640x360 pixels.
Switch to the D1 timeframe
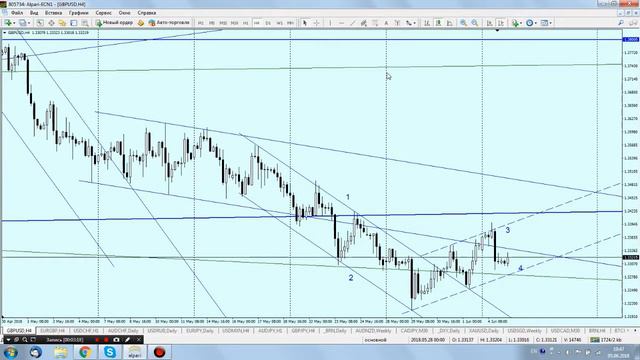point(268,23)
